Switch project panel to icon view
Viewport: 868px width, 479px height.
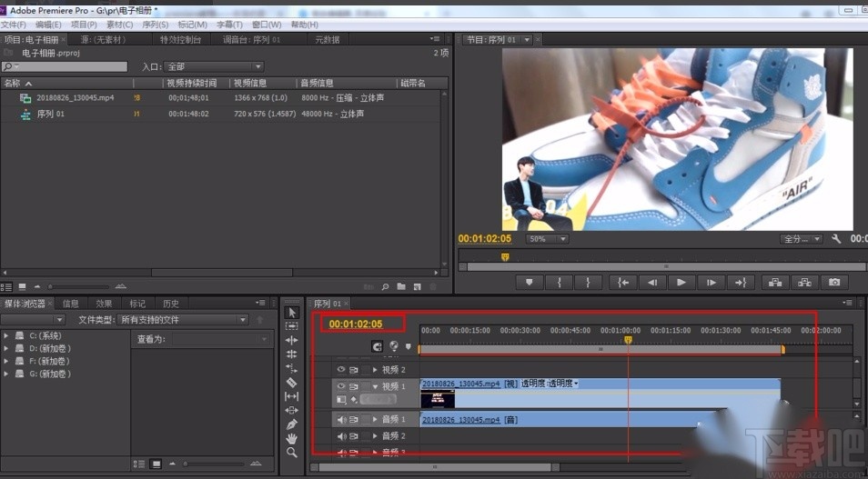[x=22, y=286]
